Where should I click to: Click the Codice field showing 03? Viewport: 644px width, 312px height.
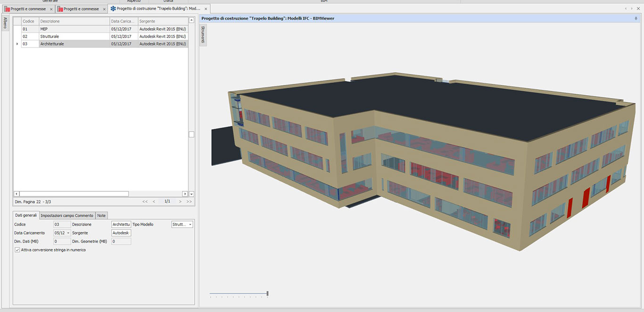(62, 224)
